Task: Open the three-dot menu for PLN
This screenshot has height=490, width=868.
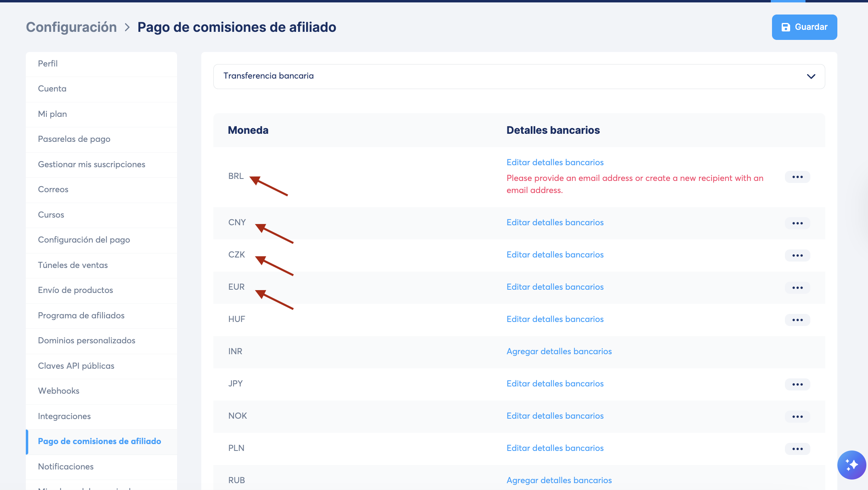Action: coord(797,449)
